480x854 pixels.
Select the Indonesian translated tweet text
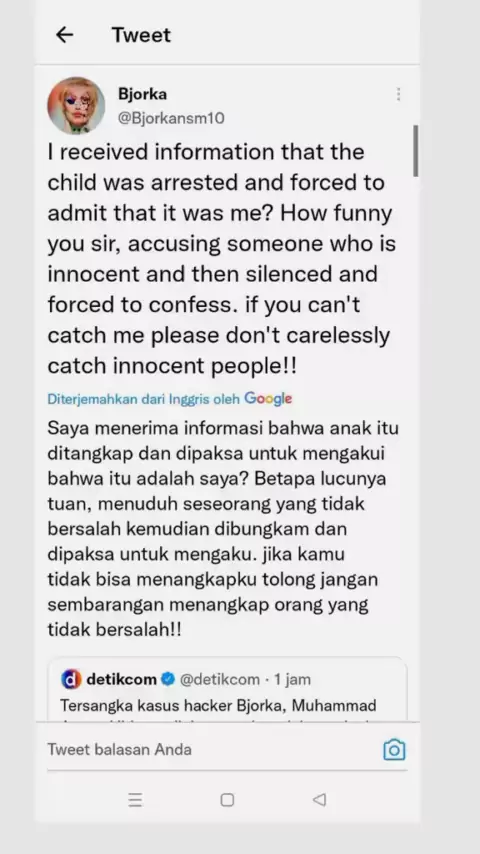tap(223, 528)
